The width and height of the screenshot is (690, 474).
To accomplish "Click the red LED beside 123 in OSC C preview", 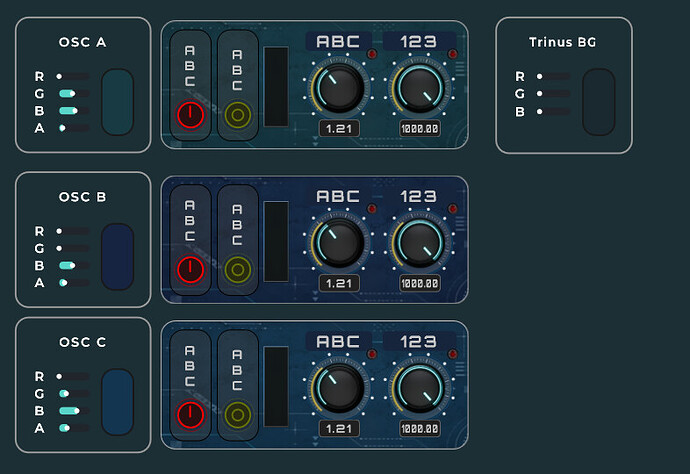I will (452, 354).
